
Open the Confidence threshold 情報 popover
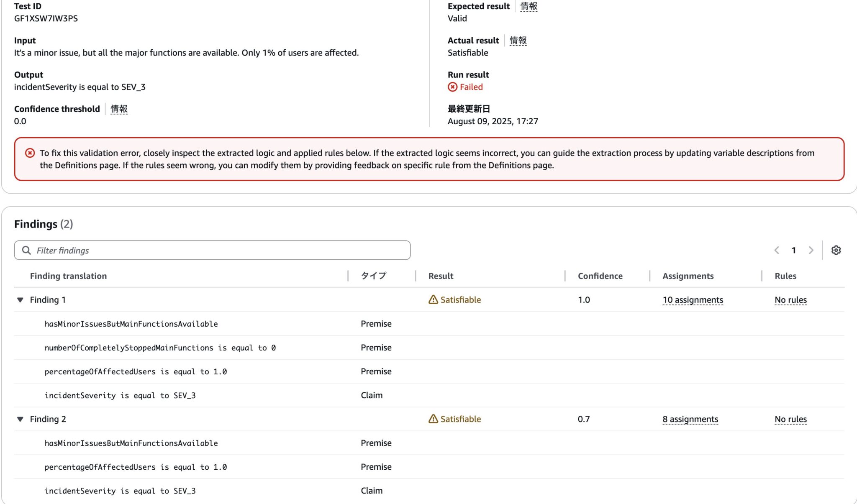tap(118, 108)
